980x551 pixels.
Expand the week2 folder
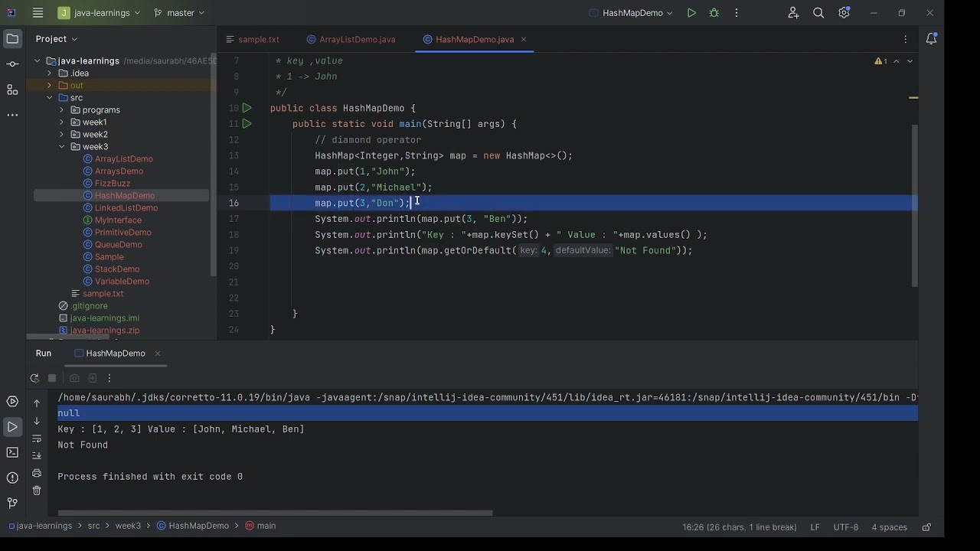point(61,135)
